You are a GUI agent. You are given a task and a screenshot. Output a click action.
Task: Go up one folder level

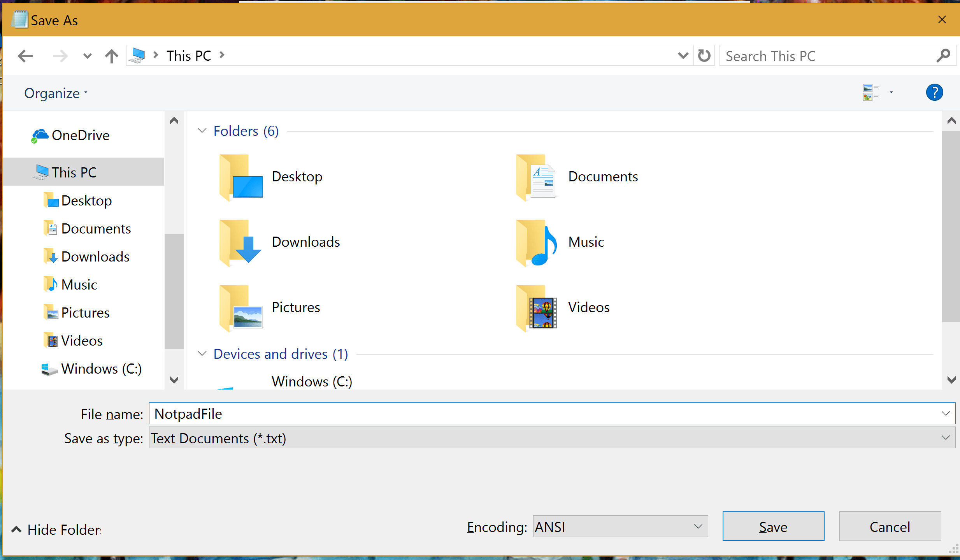click(112, 56)
